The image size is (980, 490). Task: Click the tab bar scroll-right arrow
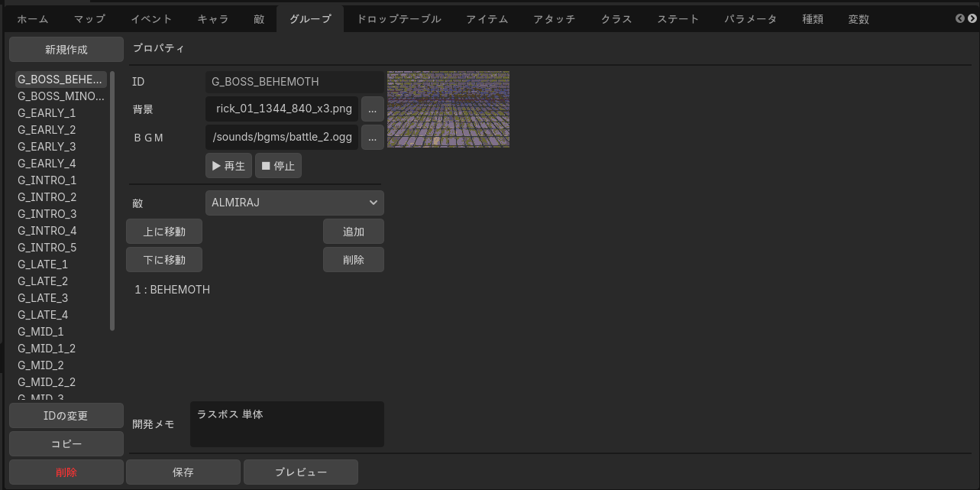(x=971, y=18)
